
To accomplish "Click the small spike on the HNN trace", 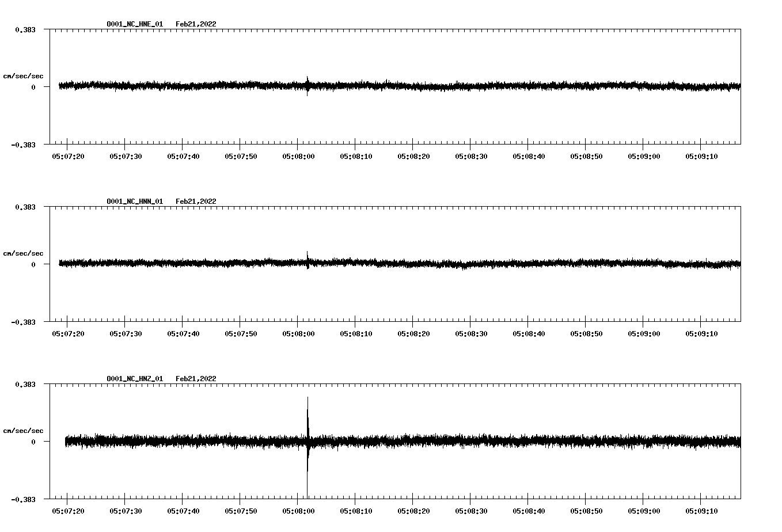I will point(308,261).
